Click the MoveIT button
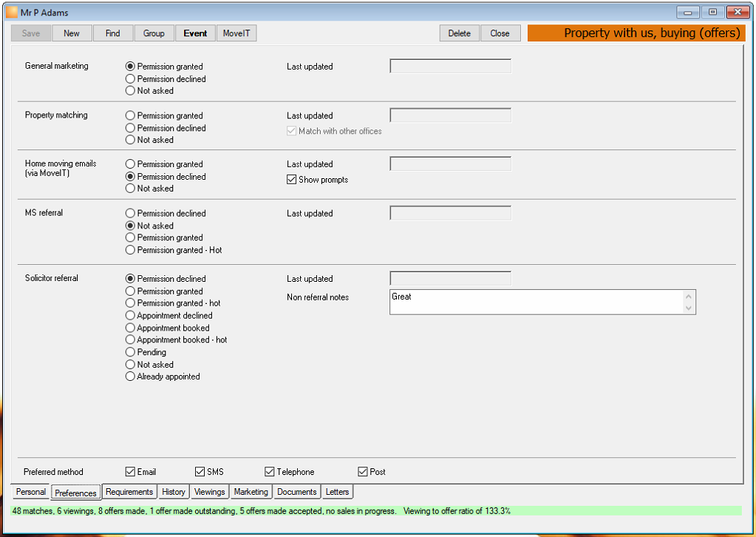The height and width of the screenshot is (537, 756). click(x=236, y=33)
